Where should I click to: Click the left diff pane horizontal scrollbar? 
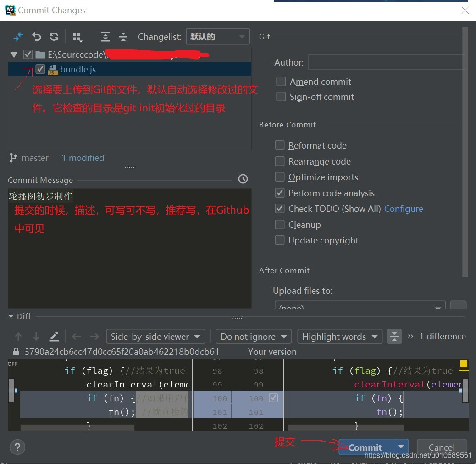(x=77, y=428)
